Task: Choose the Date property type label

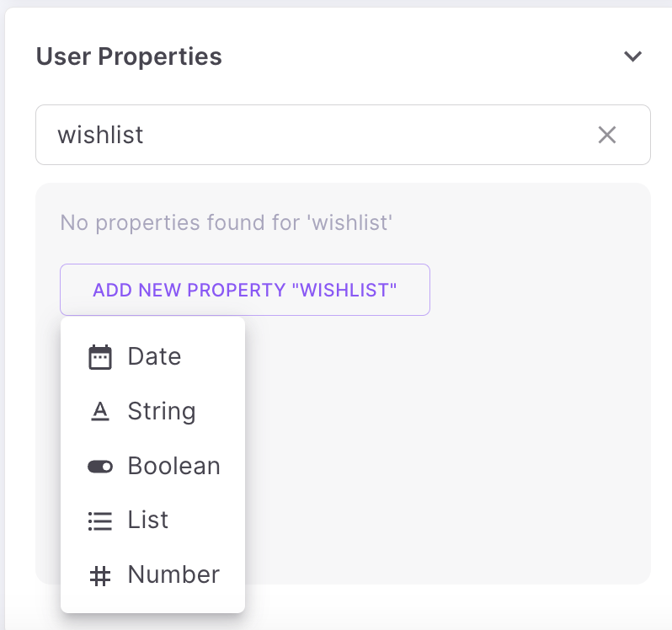Action: pos(154,356)
